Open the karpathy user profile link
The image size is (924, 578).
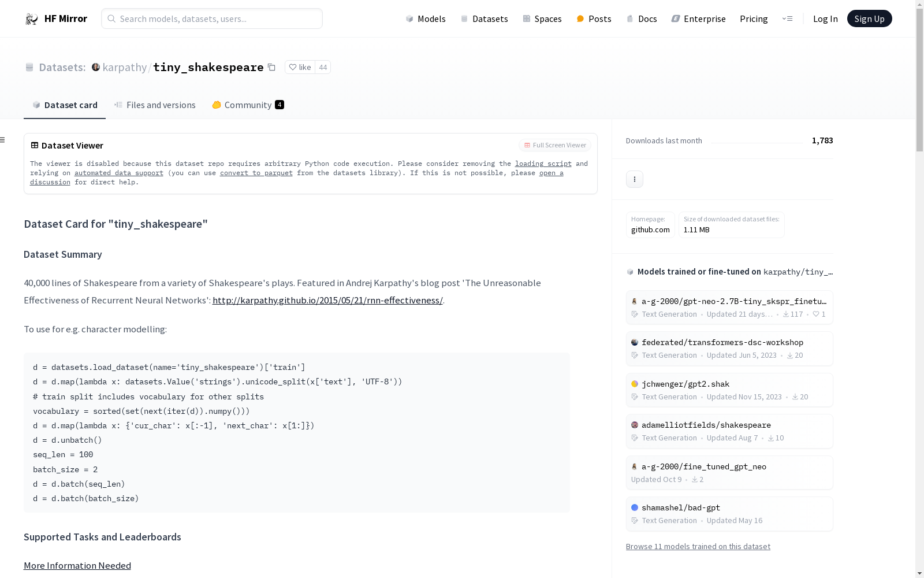124,67
